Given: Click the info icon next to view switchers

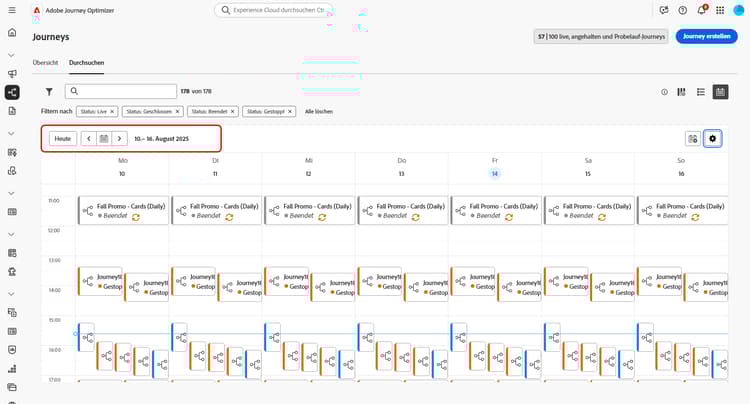Looking at the screenshot, I should pos(664,92).
